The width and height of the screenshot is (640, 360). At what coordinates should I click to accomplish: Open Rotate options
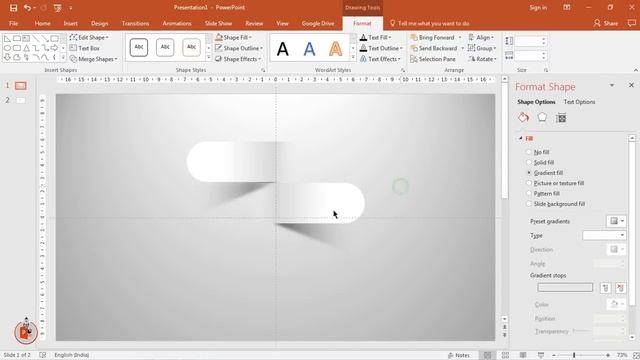(x=482, y=59)
